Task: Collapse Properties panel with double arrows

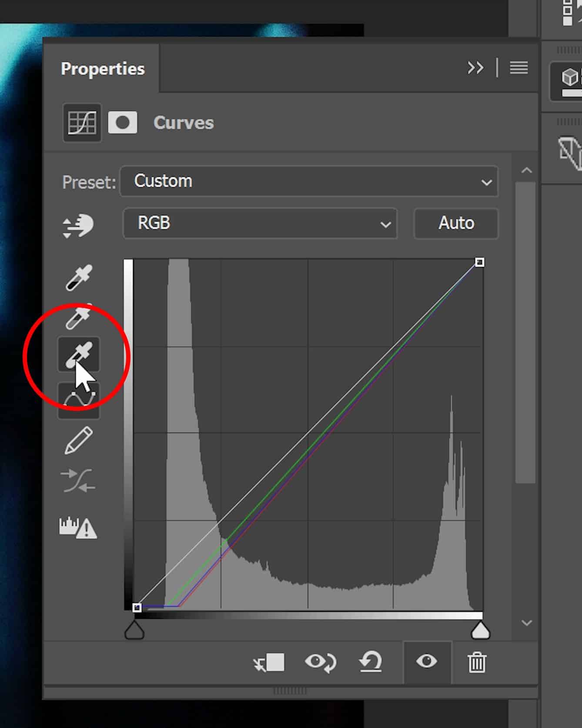Action: tap(475, 68)
